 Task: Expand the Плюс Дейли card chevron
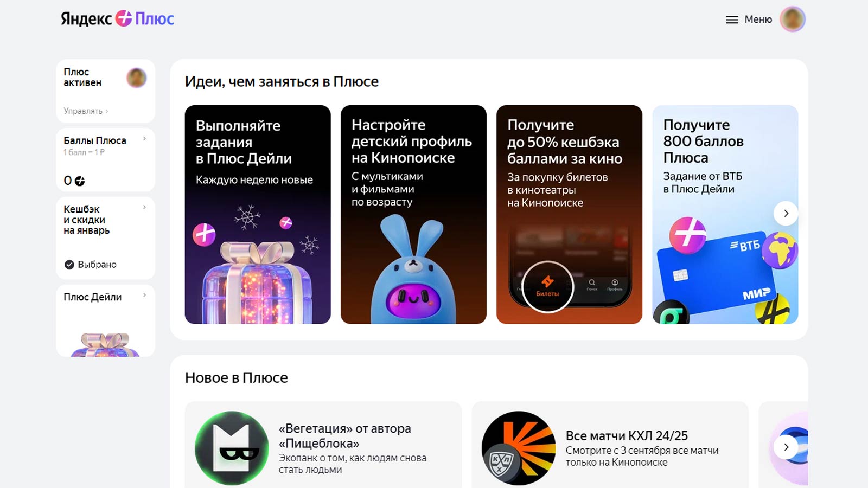pos(144,295)
